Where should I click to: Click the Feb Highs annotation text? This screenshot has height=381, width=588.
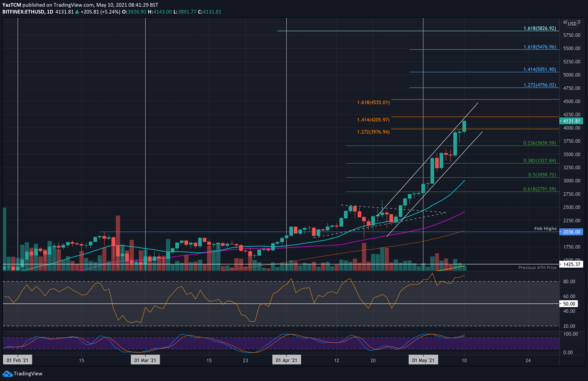click(x=545, y=228)
